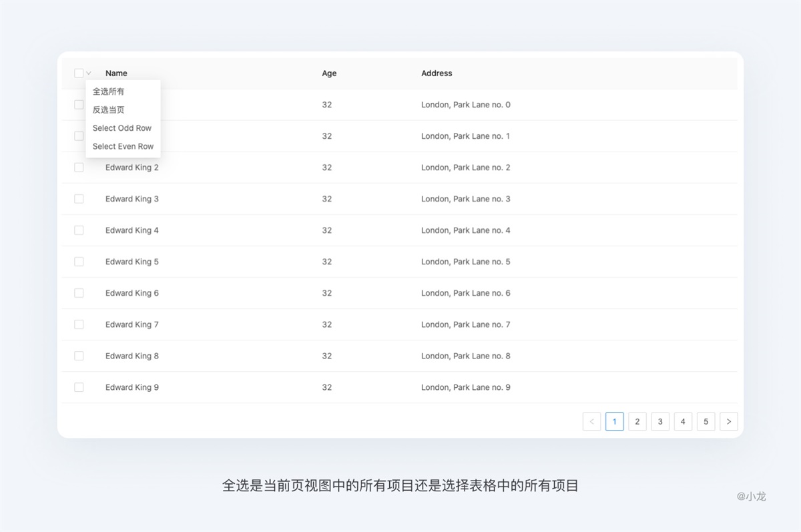The height and width of the screenshot is (532, 801).
Task: Click address London, Park Lane no. 6
Action: (x=466, y=293)
